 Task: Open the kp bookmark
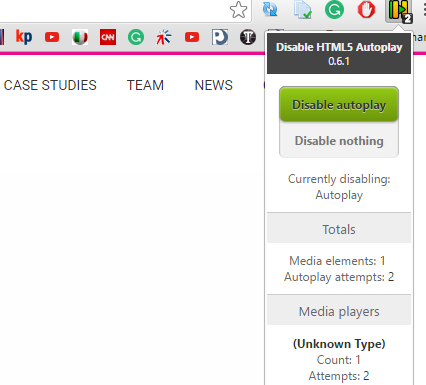(x=24, y=37)
